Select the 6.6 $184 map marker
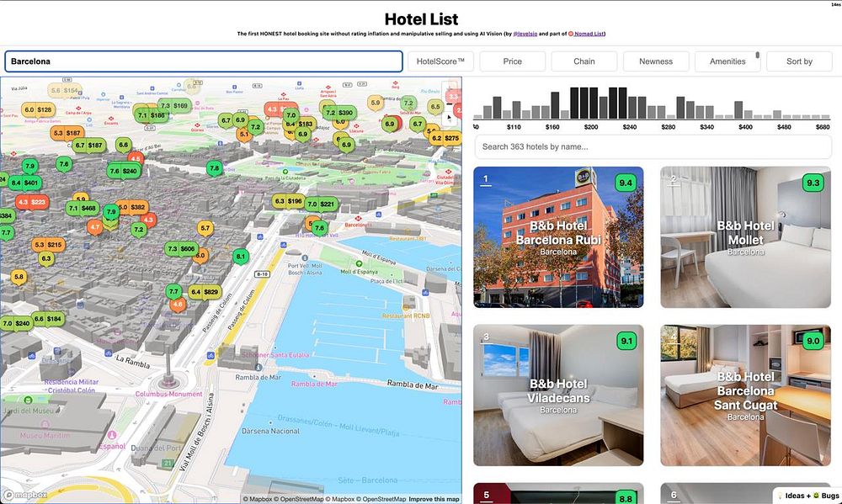This screenshot has height=504, width=842. pos(48,319)
